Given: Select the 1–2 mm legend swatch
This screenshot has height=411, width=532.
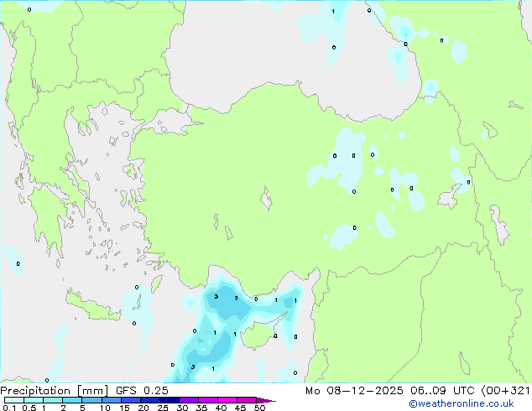Looking at the screenshot, I should click(x=53, y=400).
